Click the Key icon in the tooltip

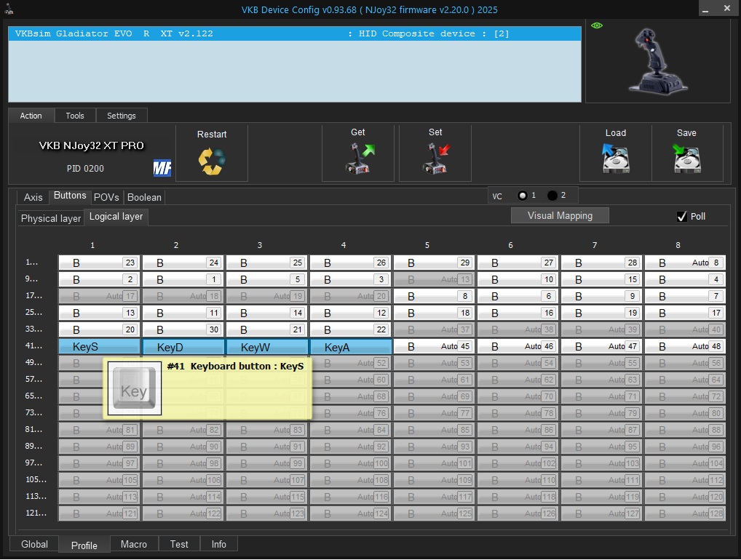pyautogui.click(x=135, y=388)
